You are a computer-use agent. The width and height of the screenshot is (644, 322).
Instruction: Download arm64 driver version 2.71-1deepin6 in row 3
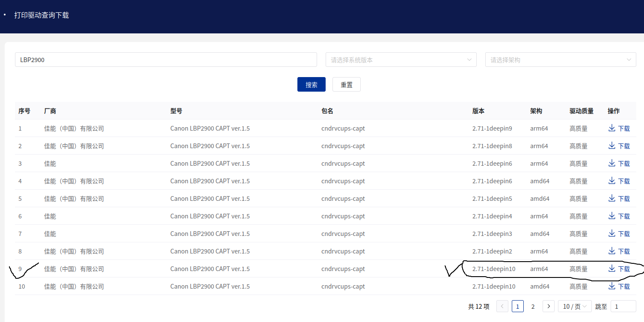(x=619, y=164)
